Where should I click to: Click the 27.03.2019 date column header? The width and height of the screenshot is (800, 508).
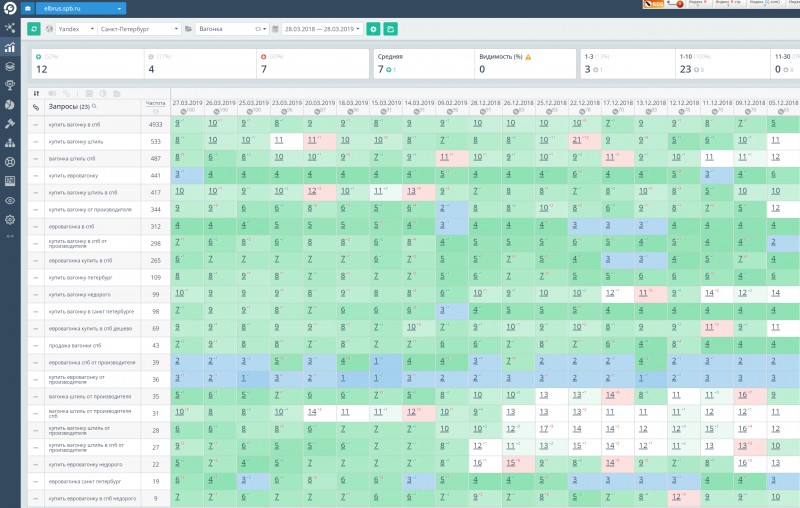[x=187, y=103]
